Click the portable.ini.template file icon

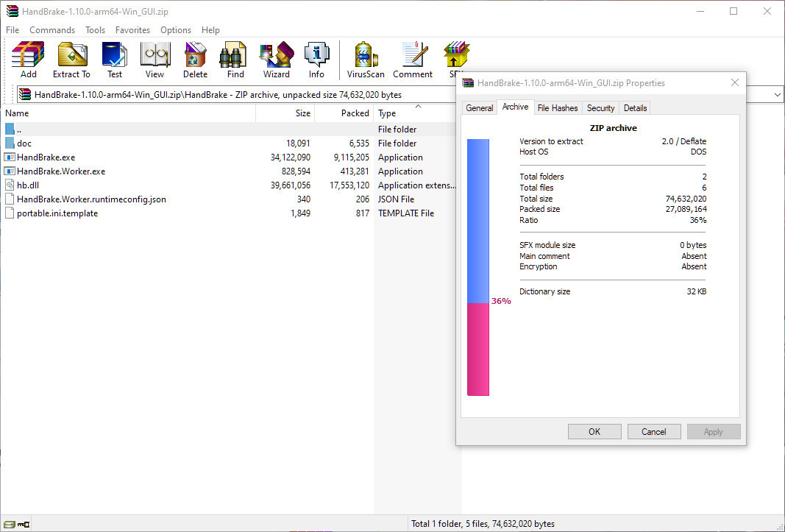click(x=10, y=213)
